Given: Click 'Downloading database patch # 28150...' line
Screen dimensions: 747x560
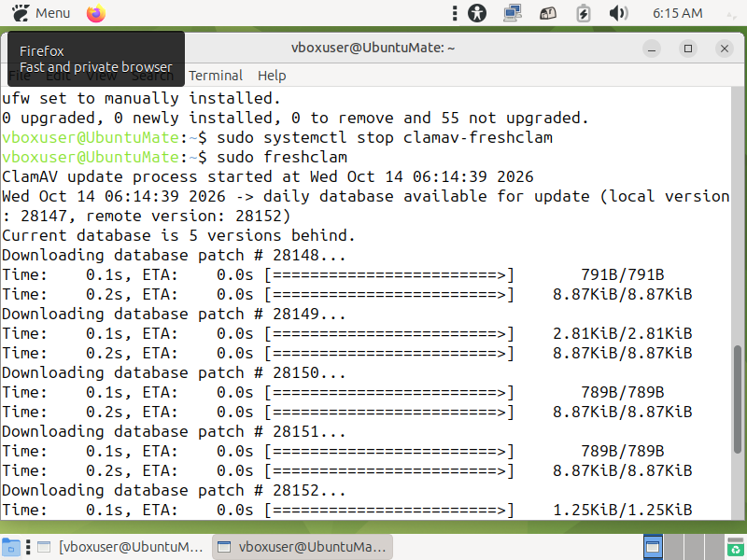Looking at the screenshot, I should [x=174, y=372].
